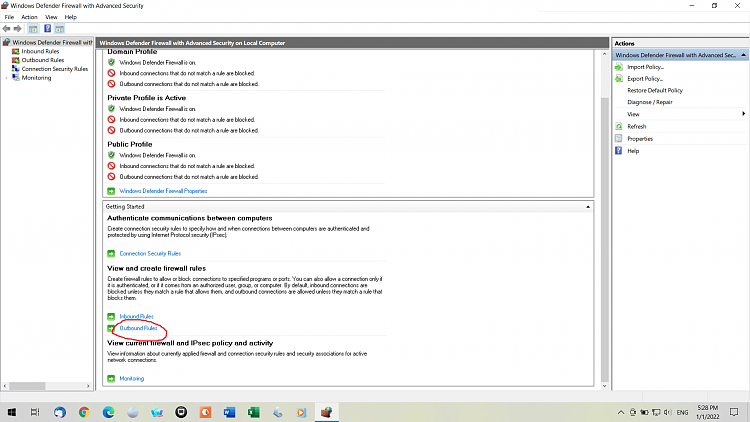
Task: Click Help in Actions pane
Action: click(x=633, y=151)
